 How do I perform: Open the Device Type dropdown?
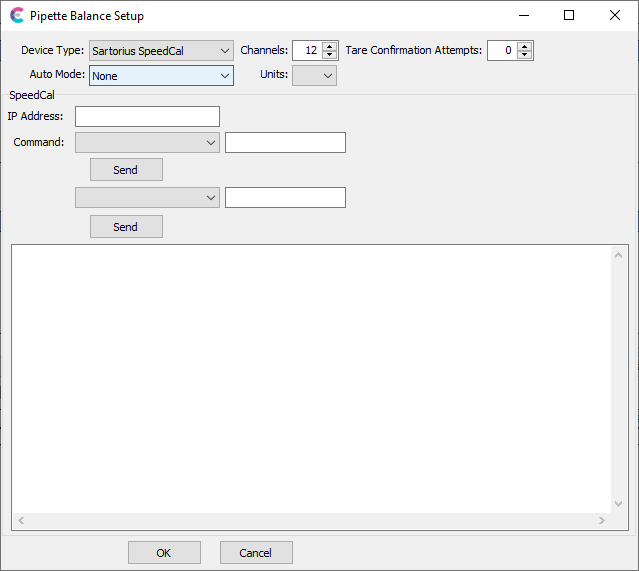[161, 51]
